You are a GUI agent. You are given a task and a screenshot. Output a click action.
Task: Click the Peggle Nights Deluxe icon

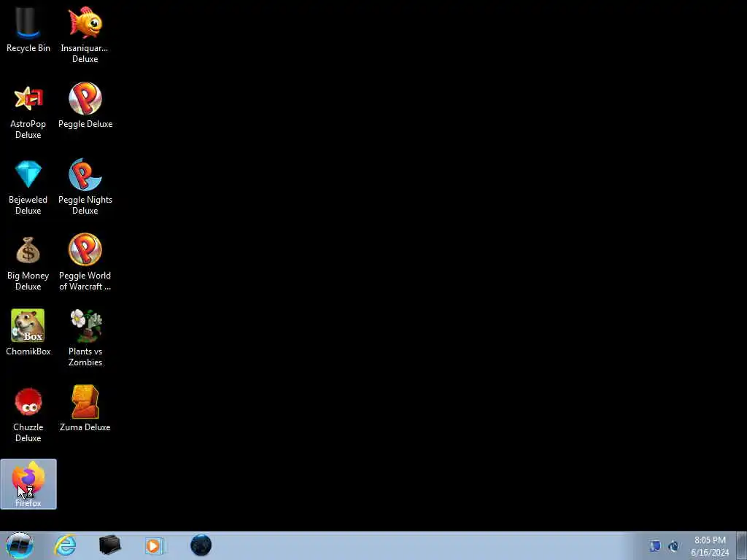[x=85, y=187]
